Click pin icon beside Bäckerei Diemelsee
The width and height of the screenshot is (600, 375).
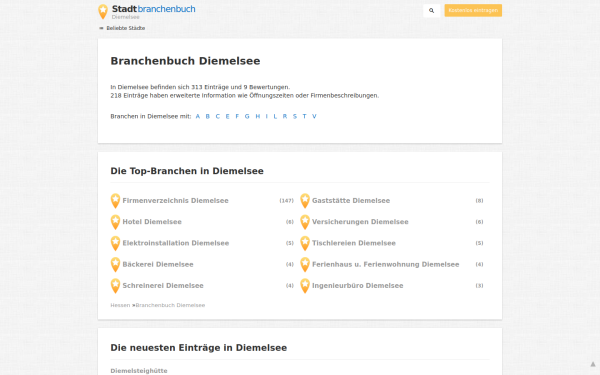click(115, 265)
